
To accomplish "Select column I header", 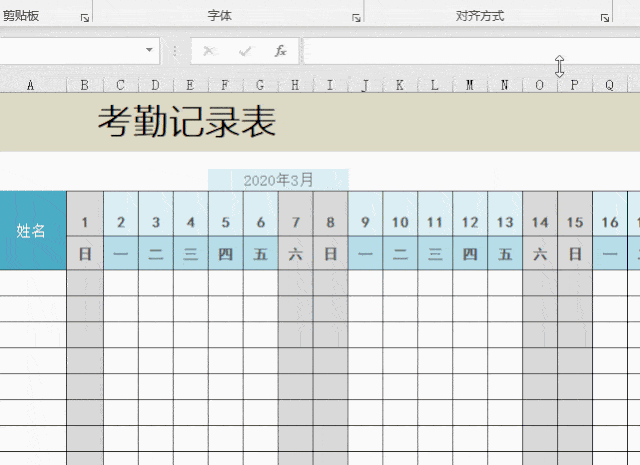I will click(330, 85).
